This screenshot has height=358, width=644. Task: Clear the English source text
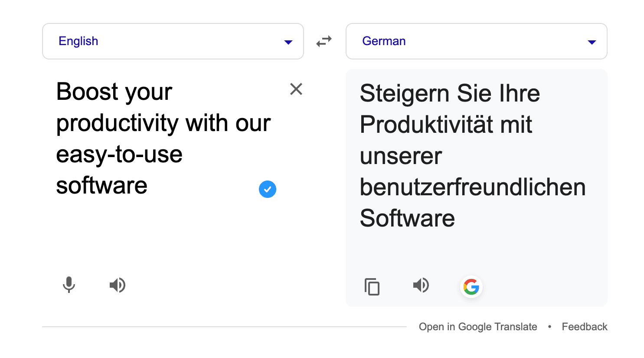tap(296, 89)
